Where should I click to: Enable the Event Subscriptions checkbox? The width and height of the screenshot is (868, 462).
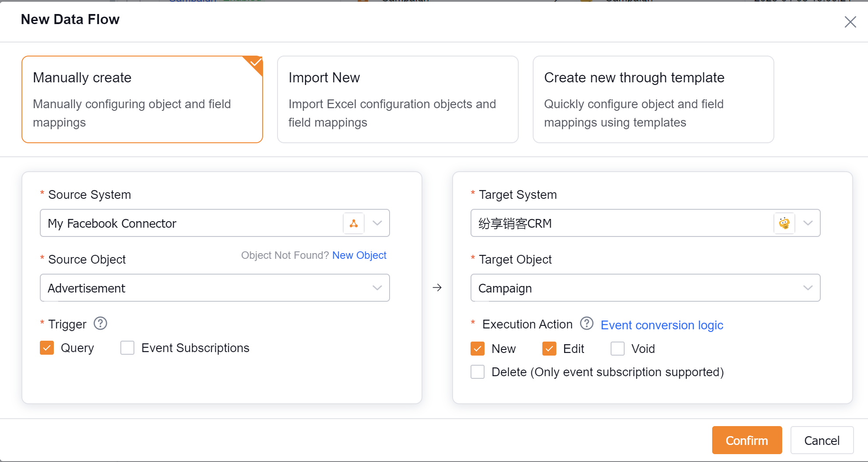[x=127, y=348]
